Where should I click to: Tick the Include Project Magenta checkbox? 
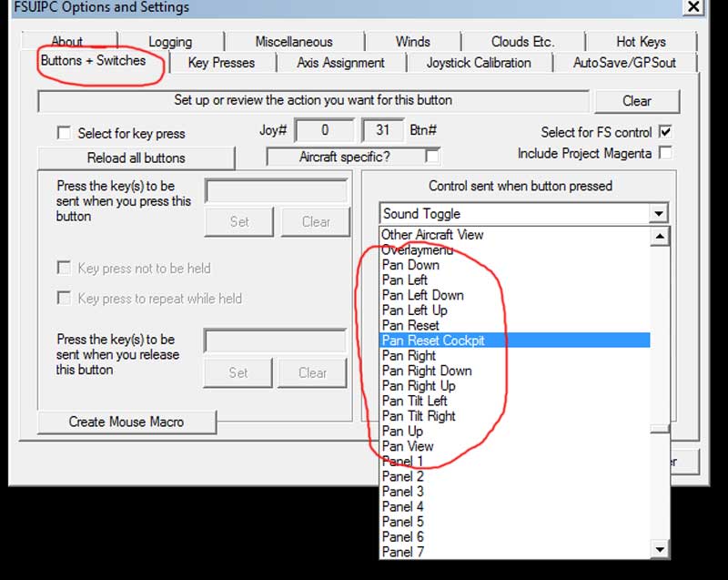coord(665,152)
